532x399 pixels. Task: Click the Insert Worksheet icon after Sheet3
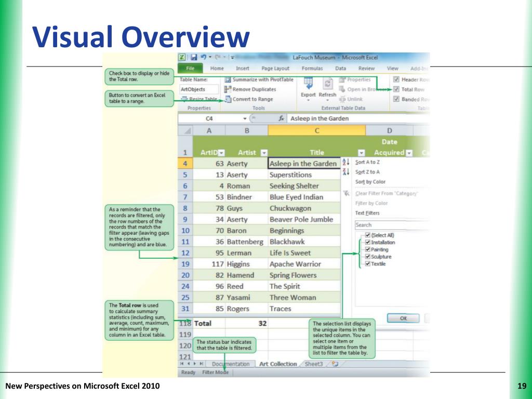point(335,364)
